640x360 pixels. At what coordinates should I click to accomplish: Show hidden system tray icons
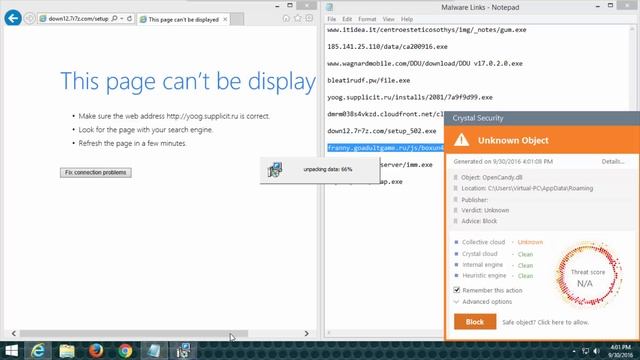pyautogui.click(x=574, y=351)
